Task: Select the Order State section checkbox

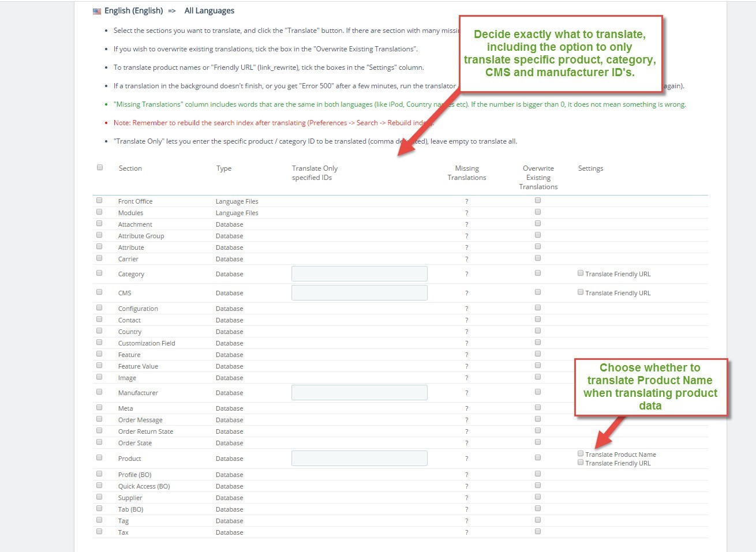Action: click(x=99, y=442)
